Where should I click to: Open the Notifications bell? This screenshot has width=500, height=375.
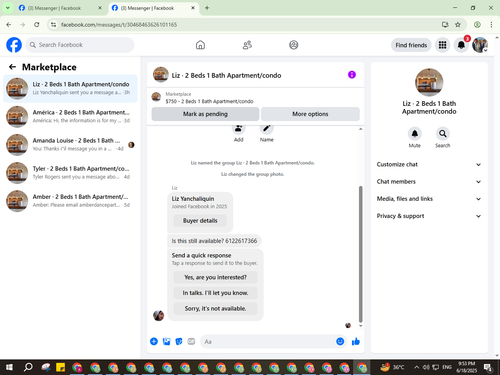pos(461,45)
